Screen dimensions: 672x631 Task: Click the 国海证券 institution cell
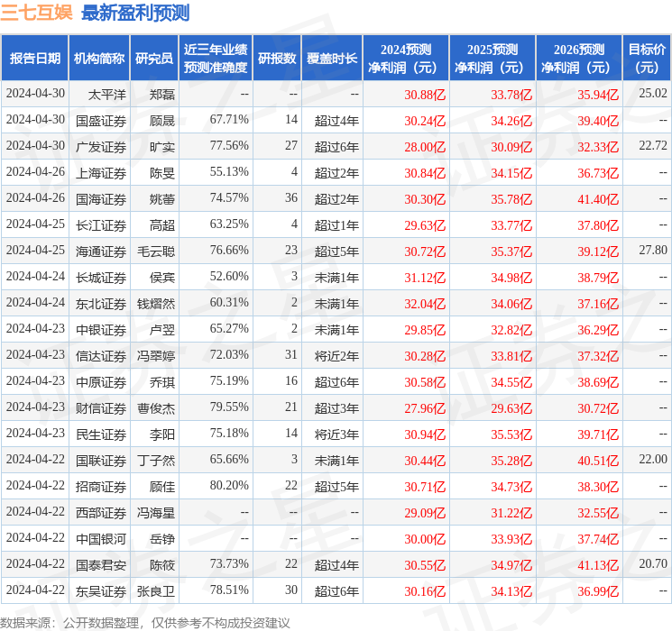tap(101, 199)
